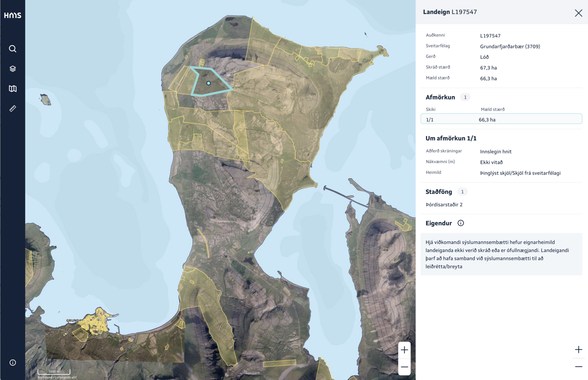Click the Afmörkun section heading
The image size is (588, 380).
440,97
